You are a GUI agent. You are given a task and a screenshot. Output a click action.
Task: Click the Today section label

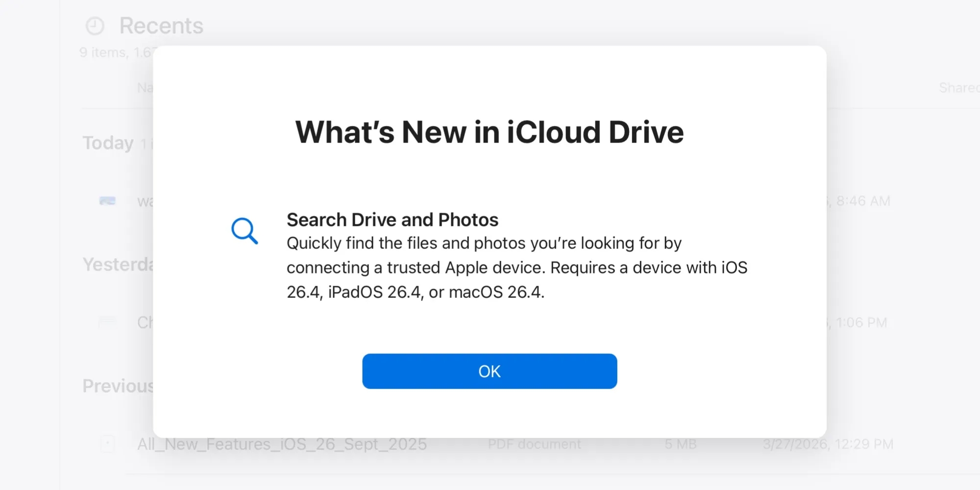pyautogui.click(x=108, y=143)
